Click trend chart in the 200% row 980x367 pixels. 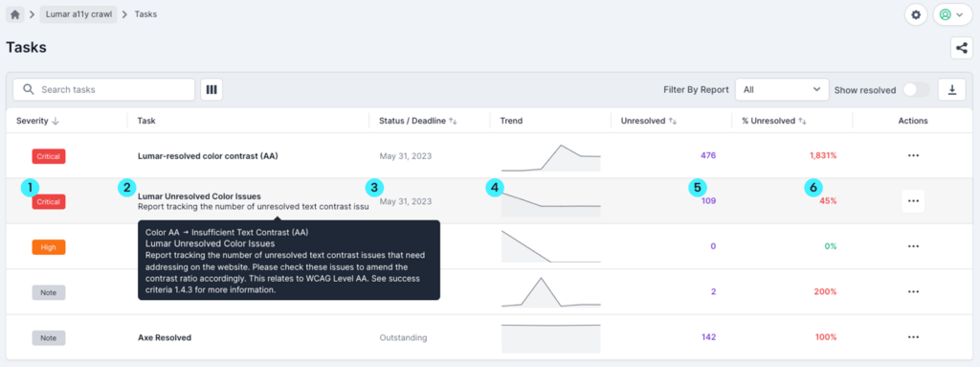[550, 292]
